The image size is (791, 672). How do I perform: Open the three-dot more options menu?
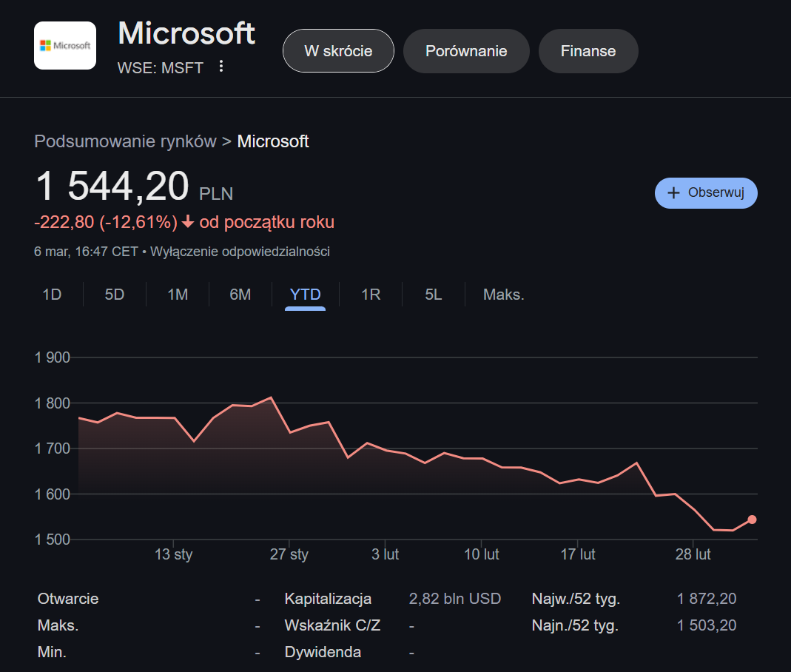pyautogui.click(x=221, y=67)
